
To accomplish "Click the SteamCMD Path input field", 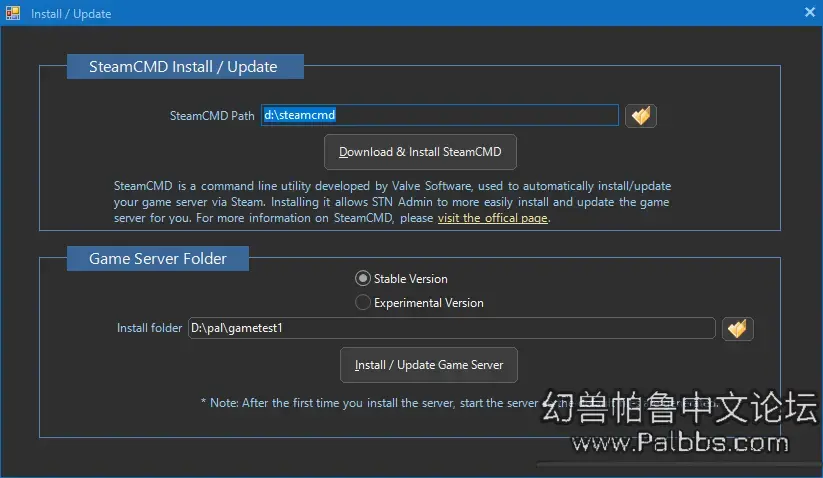I will (440, 115).
